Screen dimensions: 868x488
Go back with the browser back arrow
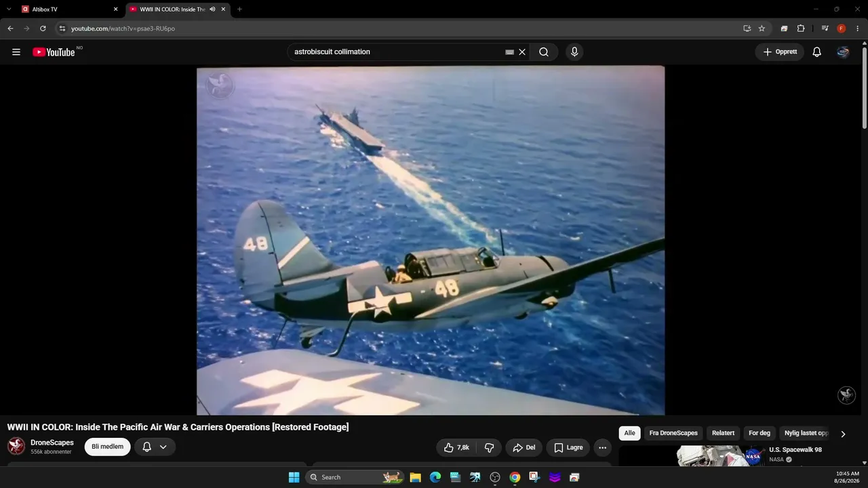[10, 28]
